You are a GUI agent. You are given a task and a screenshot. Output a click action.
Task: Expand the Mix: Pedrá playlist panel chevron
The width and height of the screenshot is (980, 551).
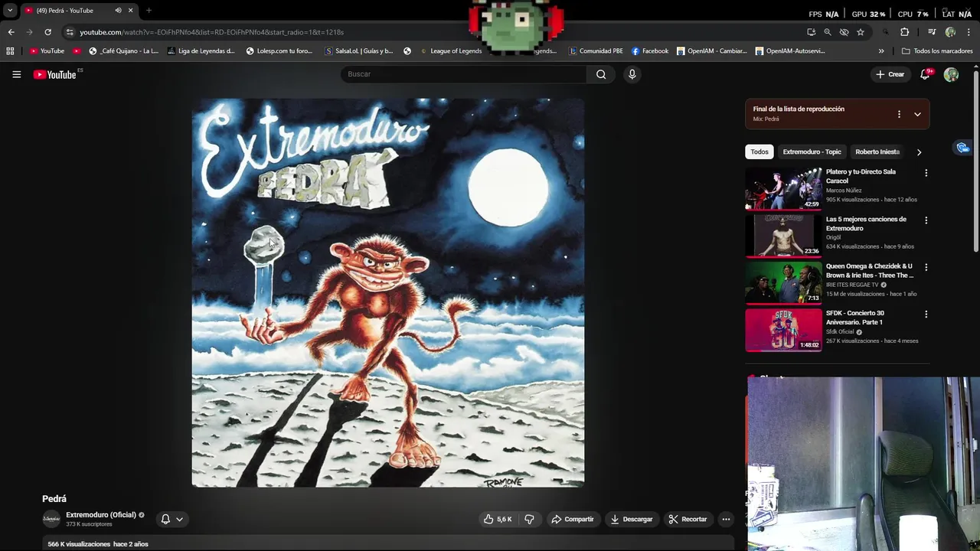tap(917, 114)
